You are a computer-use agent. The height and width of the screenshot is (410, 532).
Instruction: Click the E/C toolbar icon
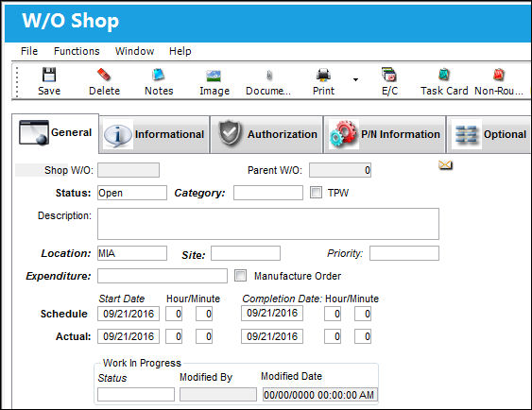click(x=389, y=75)
